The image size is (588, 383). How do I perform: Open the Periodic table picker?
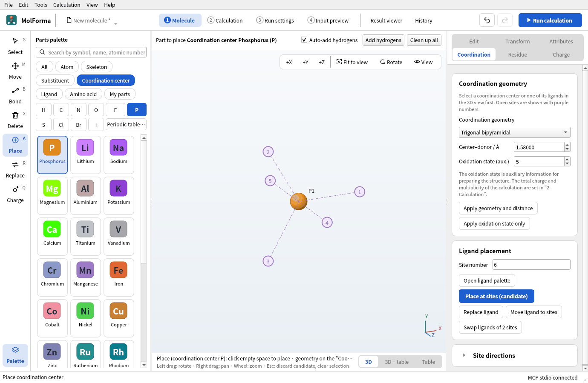[x=126, y=125]
